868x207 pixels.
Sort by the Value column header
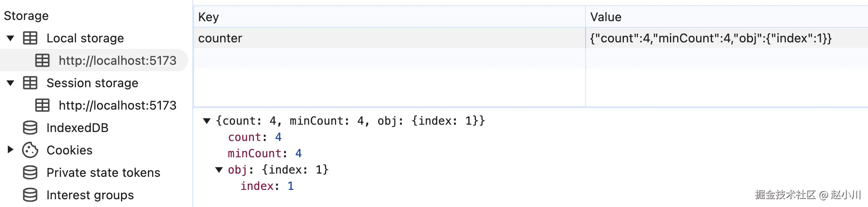tap(727, 17)
